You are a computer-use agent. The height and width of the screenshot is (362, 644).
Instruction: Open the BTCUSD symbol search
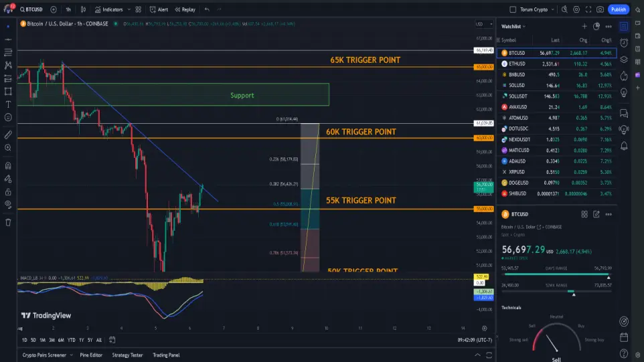31,9
